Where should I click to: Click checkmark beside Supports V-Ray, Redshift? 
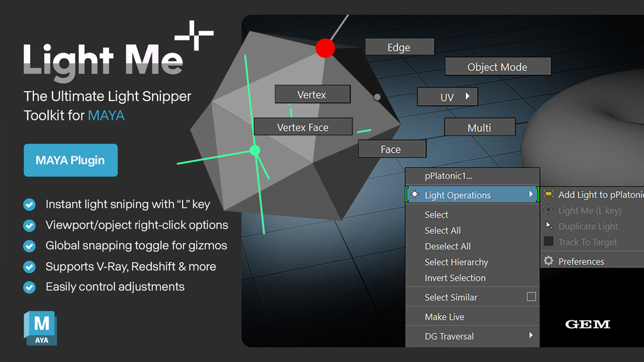click(x=29, y=267)
